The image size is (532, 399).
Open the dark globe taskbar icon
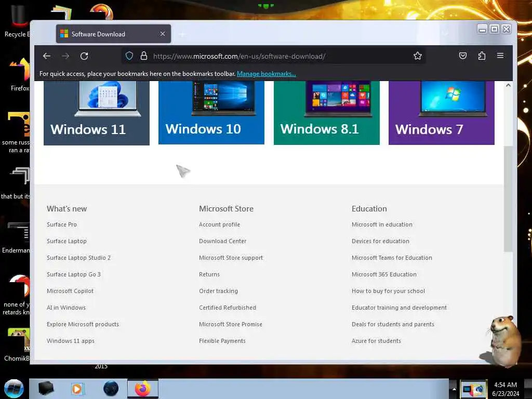coord(111,389)
